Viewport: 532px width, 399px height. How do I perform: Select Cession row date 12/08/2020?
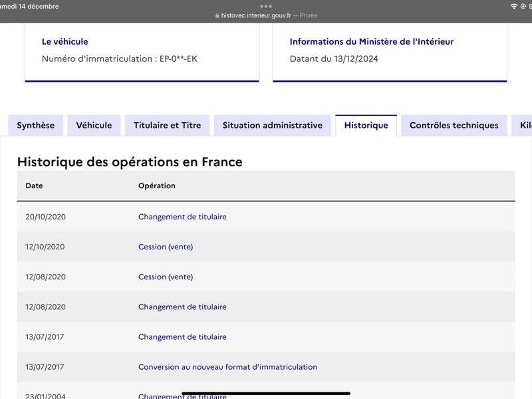pyautogui.click(x=45, y=277)
